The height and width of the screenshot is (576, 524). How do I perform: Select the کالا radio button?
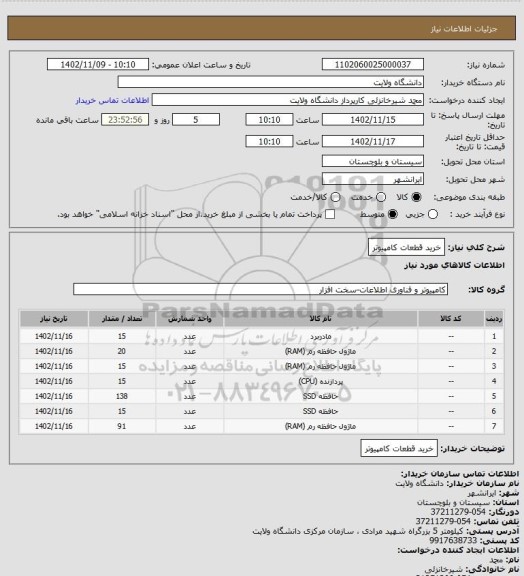pos(416,197)
